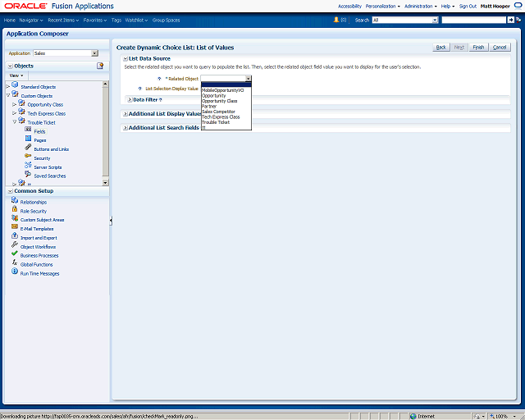Click the Fields icon under Trouble Ticket

point(28,130)
